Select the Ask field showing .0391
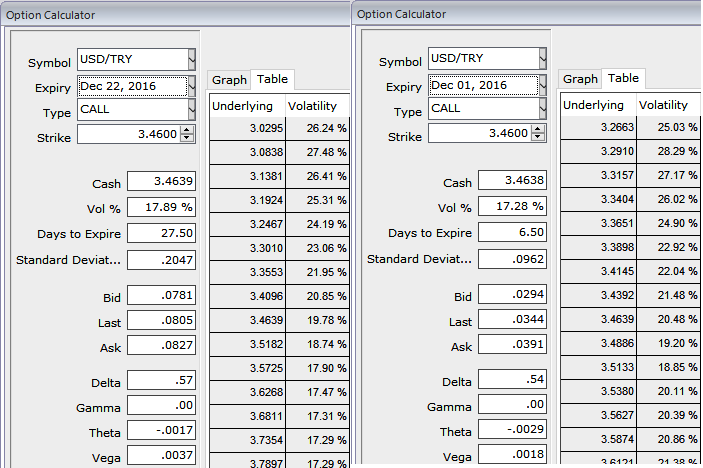This screenshot has height=468, width=703. coord(512,345)
